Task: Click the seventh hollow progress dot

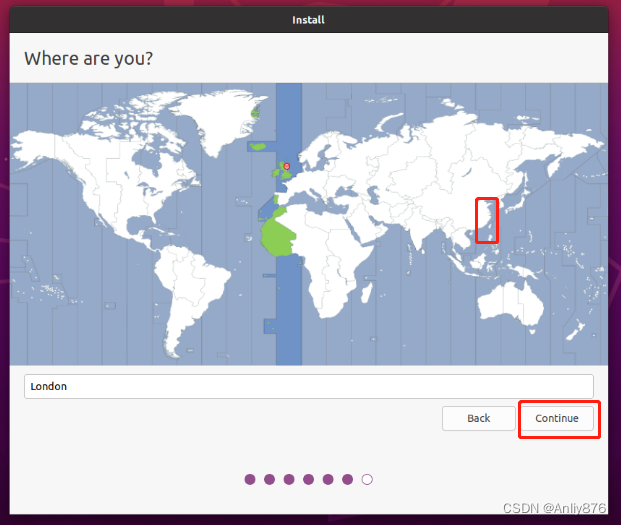Action: click(367, 479)
